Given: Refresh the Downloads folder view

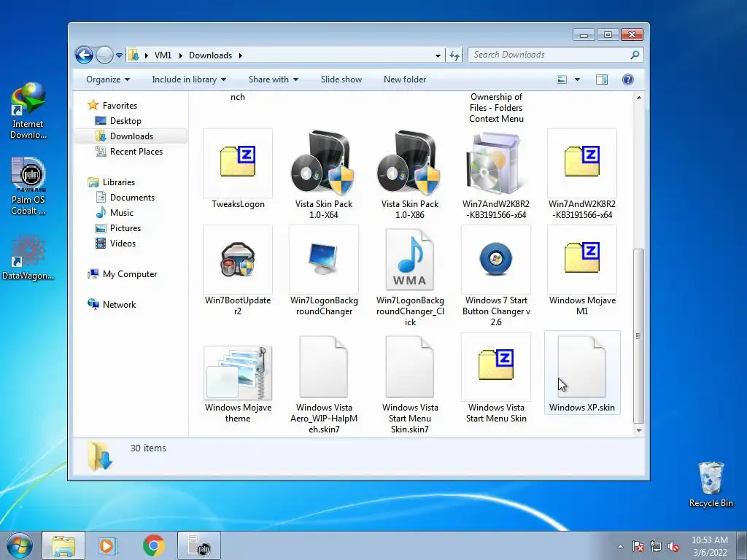Looking at the screenshot, I should [454, 55].
